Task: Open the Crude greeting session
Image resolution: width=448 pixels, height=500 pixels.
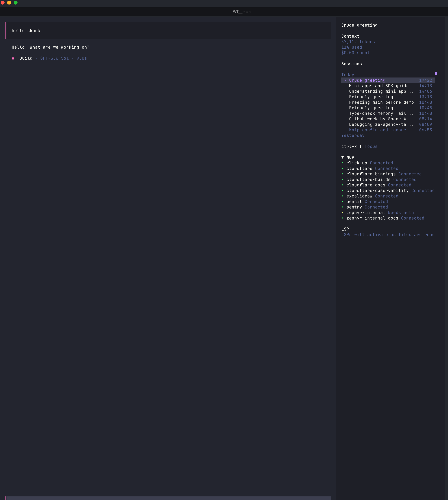Action: [x=388, y=80]
